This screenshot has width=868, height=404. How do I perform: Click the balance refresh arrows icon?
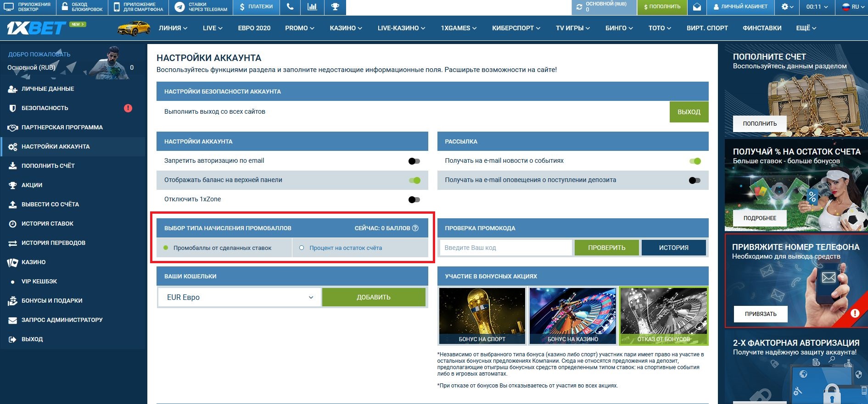click(579, 7)
